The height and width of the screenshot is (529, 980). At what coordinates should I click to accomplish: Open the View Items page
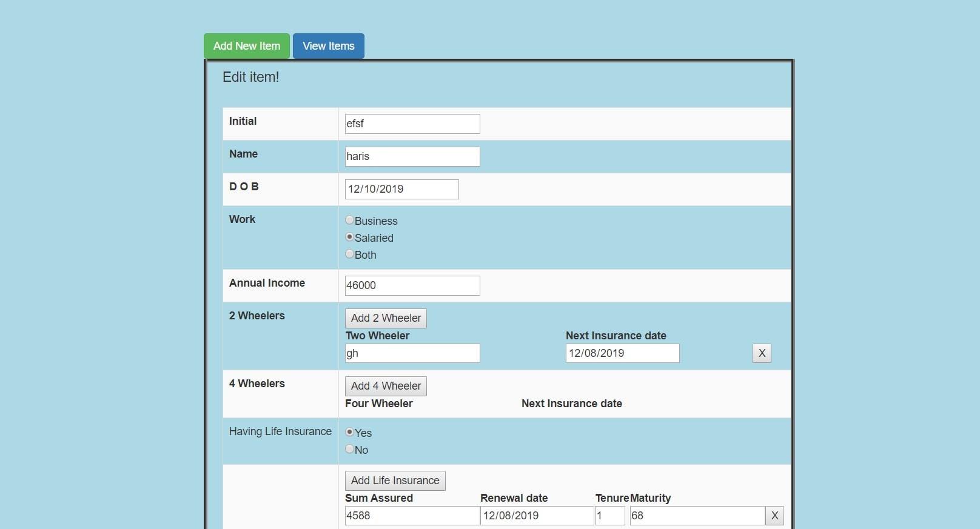[x=328, y=46]
